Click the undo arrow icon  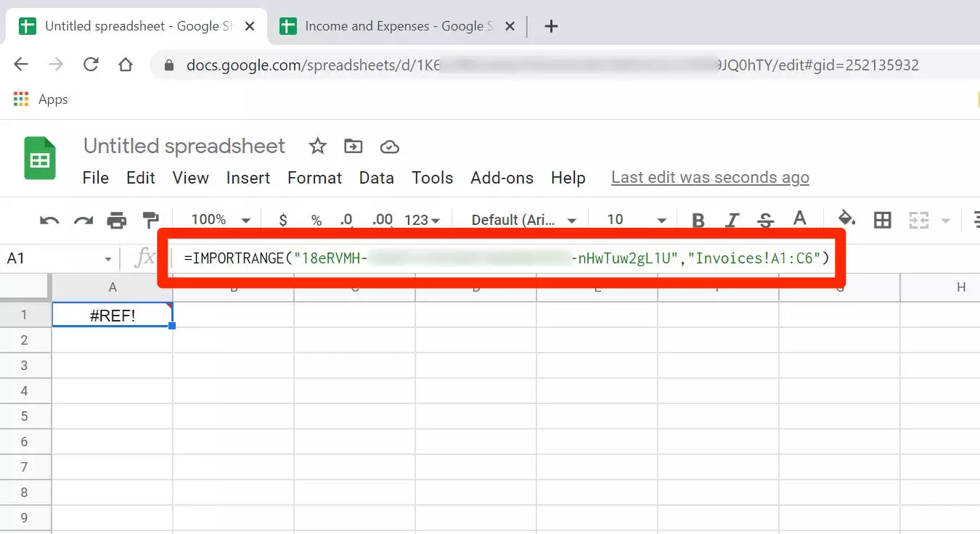[x=49, y=220]
